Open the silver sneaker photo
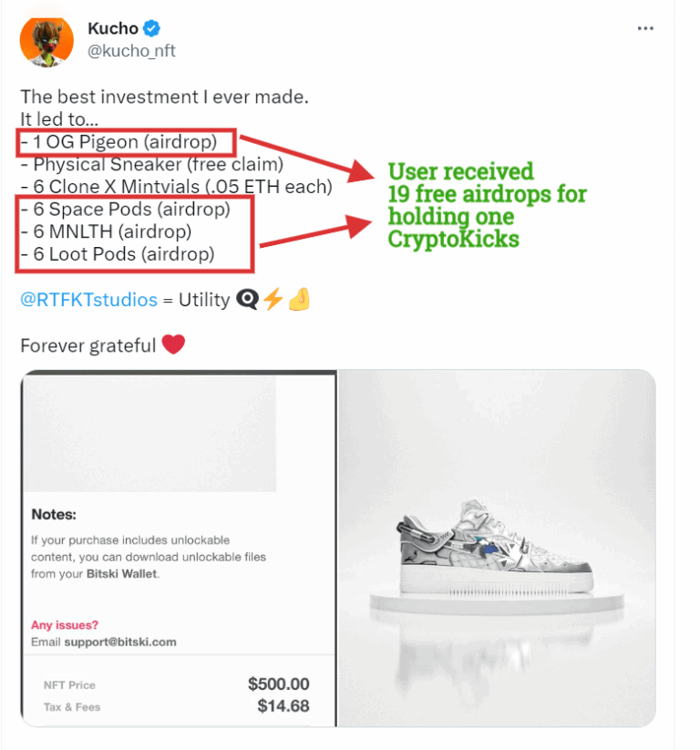 click(497, 548)
